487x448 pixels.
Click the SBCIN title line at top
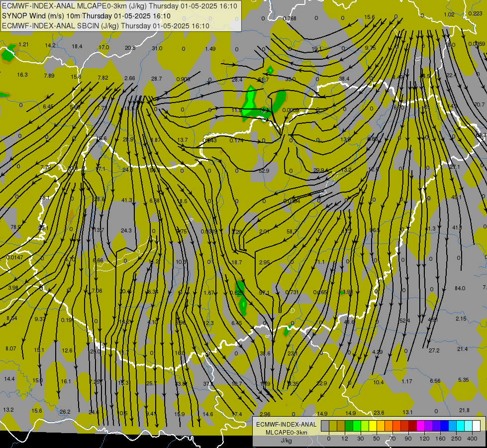click(x=105, y=26)
